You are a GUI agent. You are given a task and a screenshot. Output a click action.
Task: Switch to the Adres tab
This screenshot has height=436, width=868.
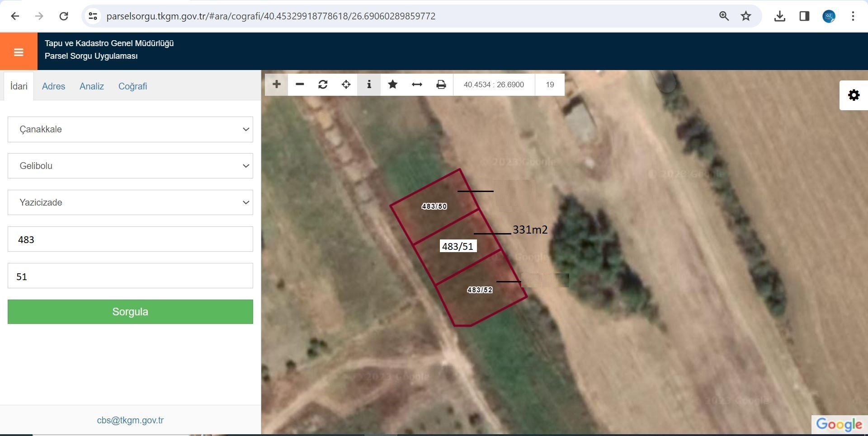click(53, 86)
